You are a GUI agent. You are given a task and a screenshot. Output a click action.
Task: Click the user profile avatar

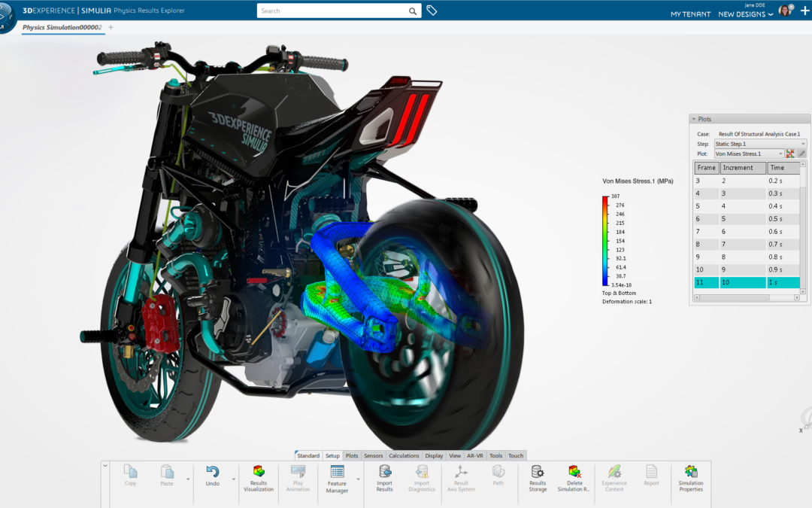pyautogui.click(x=786, y=11)
